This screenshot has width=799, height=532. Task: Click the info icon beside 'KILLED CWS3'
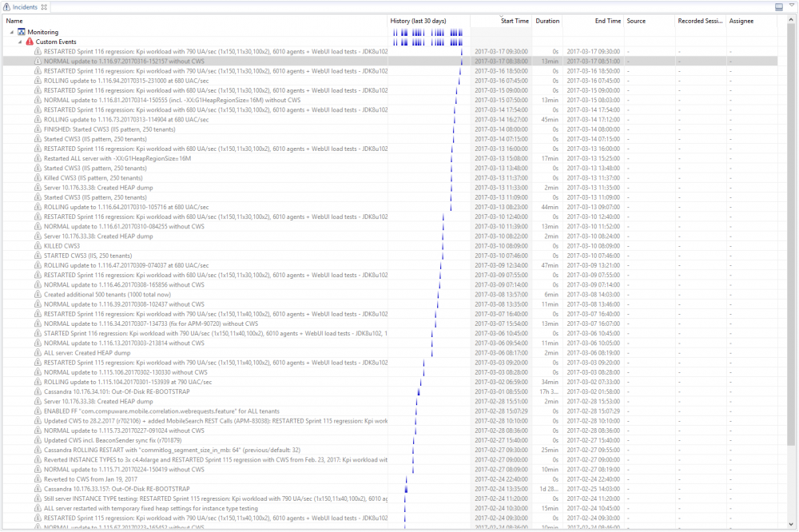(x=37, y=245)
